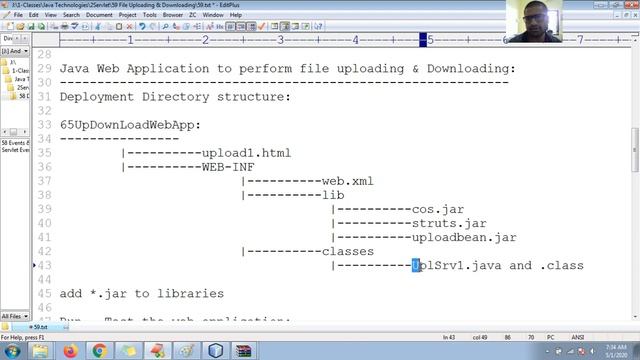Click on line number 43 in gutter
640x360 pixels.
click(44, 266)
